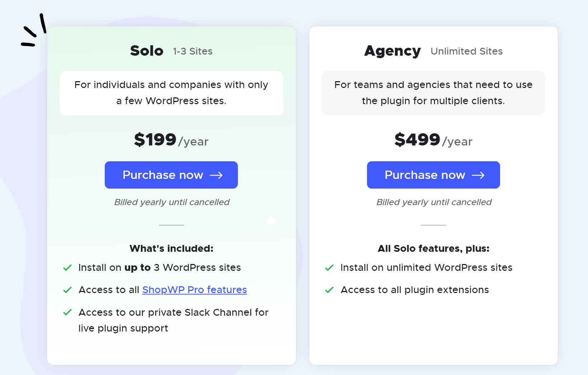The width and height of the screenshot is (588, 375).
Task: Click 'All Solo features, plus:' heading
Action: tap(433, 249)
